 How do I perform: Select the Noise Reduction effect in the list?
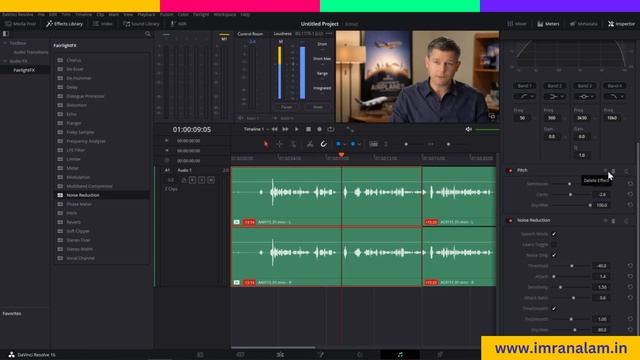click(x=83, y=195)
